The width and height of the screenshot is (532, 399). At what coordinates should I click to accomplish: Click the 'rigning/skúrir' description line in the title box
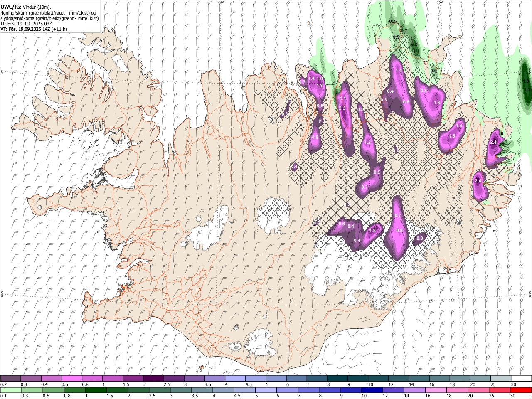point(48,13)
